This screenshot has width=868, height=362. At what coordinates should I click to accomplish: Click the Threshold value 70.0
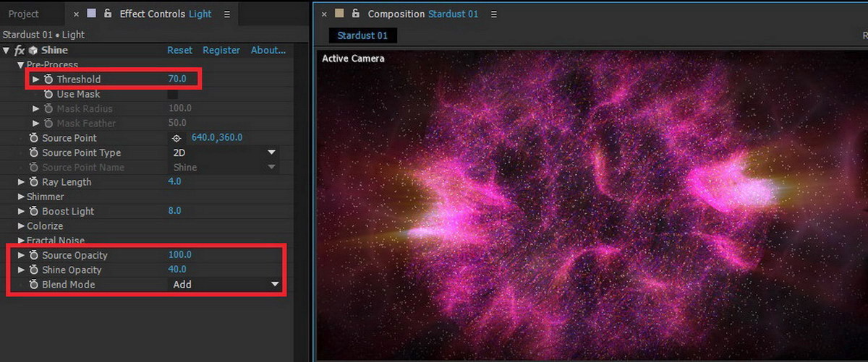(x=177, y=79)
